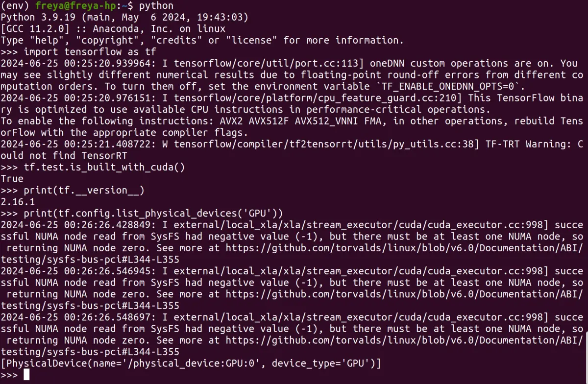Click the third github.com torvalds URL
Screen dimensions: 588x384
[x=404, y=340]
